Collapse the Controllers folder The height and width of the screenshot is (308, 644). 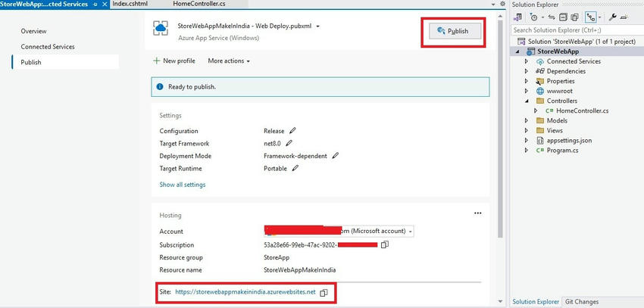tap(527, 101)
